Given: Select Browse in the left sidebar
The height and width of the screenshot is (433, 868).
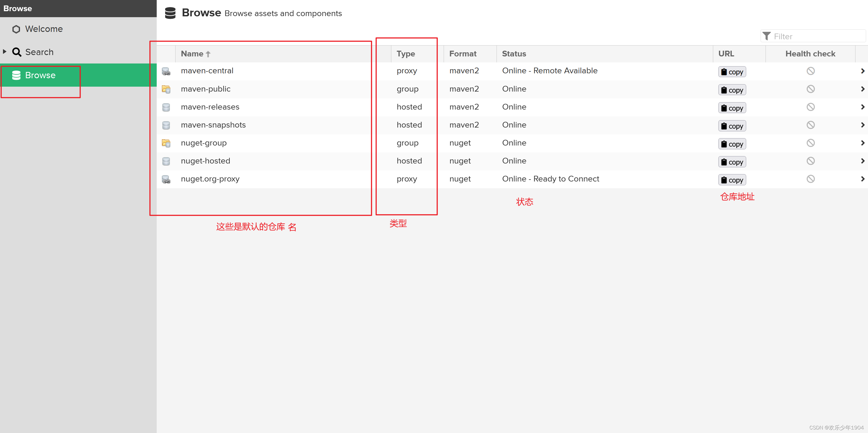Looking at the screenshot, I should click(40, 75).
